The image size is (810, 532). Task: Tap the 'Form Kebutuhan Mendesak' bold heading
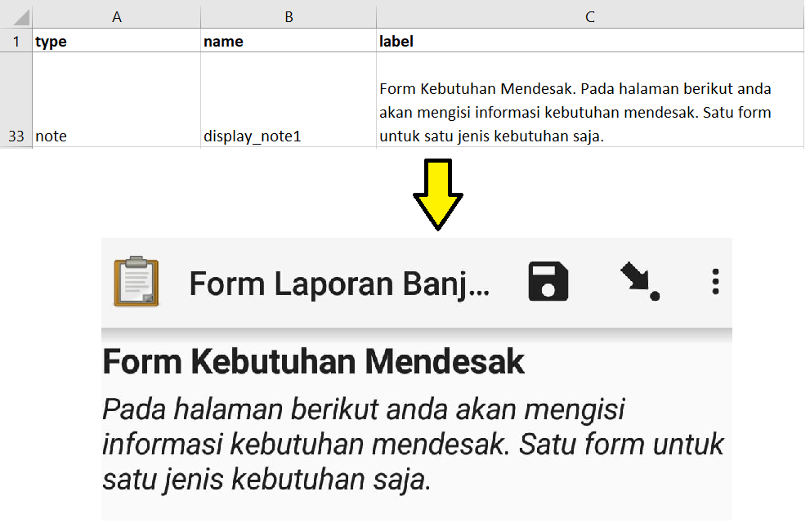(x=314, y=361)
